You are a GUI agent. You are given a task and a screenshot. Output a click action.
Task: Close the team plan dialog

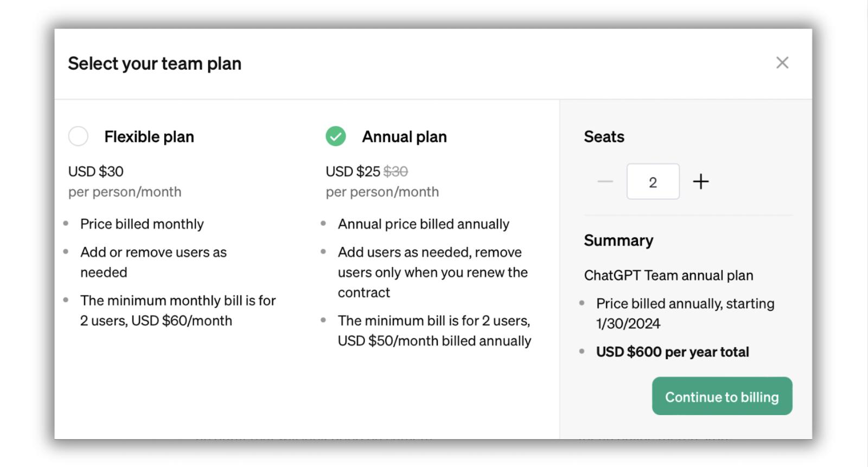click(782, 63)
